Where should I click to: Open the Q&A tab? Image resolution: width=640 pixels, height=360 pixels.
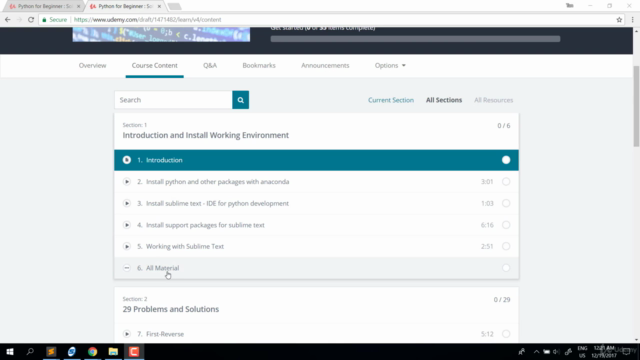tap(210, 65)
